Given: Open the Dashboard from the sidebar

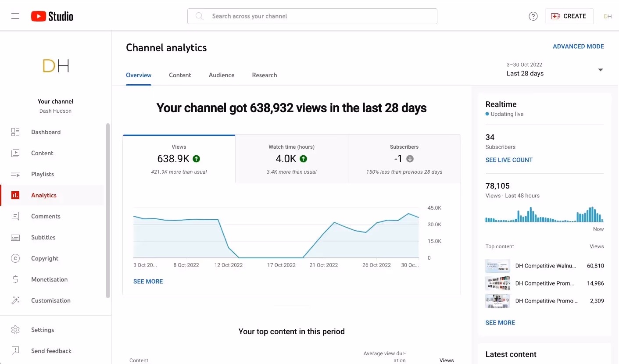Looking at the screenshot, I should click(15, 132).
